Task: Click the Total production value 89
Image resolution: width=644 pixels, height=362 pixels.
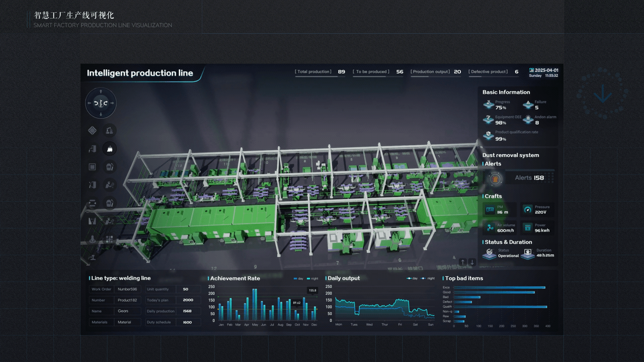Action: click(342, 72)
